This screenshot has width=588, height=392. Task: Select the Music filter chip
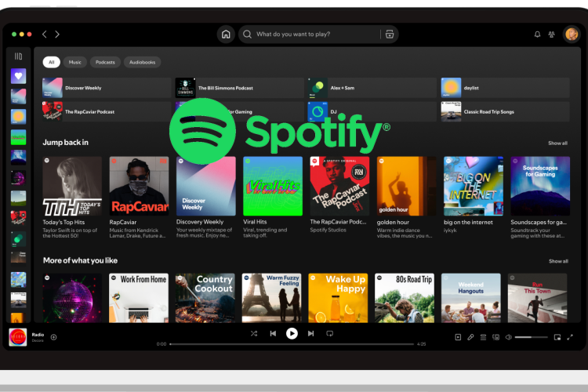tap(75, 62)
